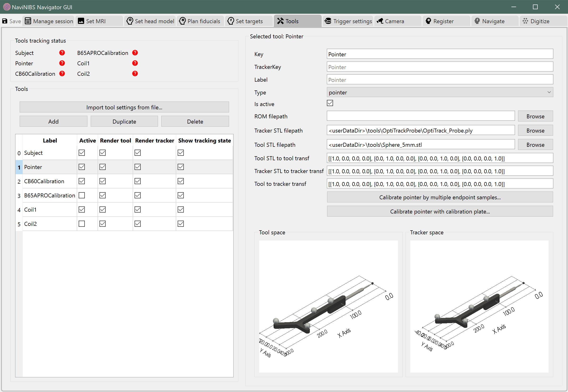Click the Set head model head icon
The width and height of the screenshot is (568, 392).
tap(130, 21)
